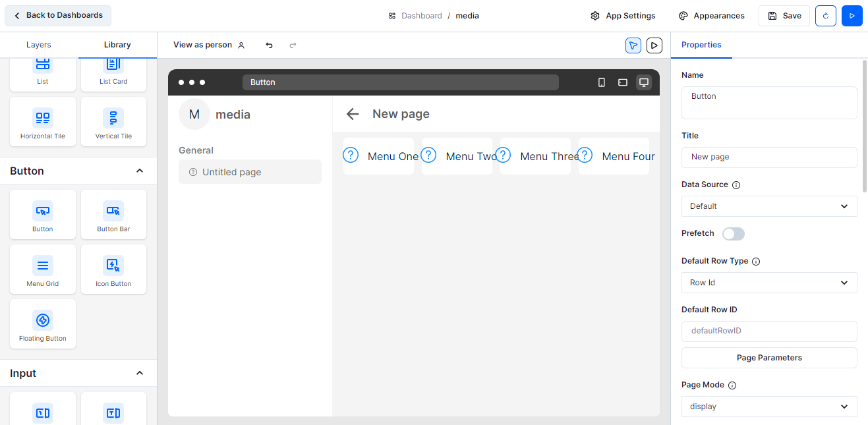Switch preview to mobile device view
Viewport: 868px width, 425px height.
[x=601, y=82]
